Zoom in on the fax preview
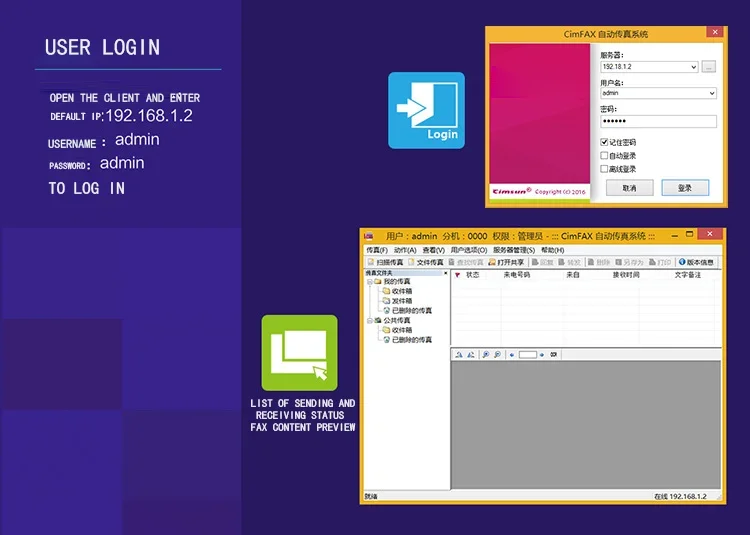The width and height of the screenshot is (750, 535). [485, 355]
